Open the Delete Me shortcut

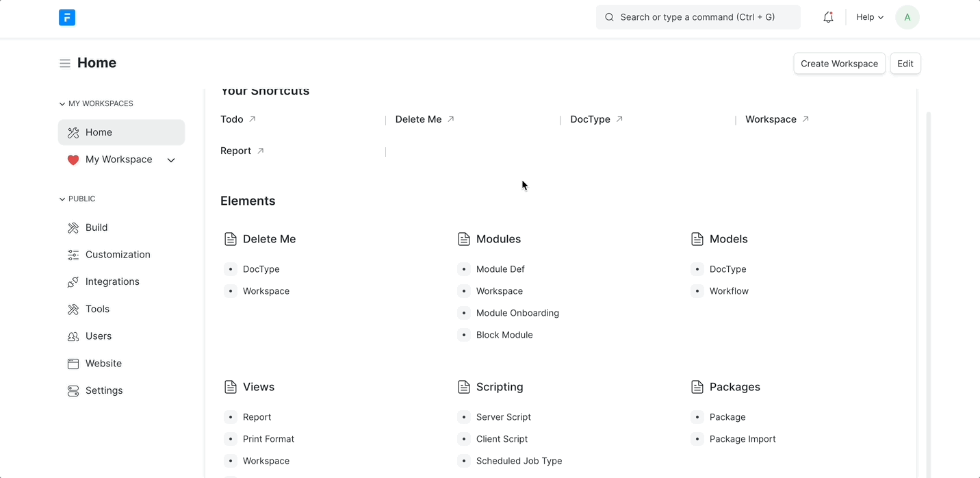coord(419,119)
